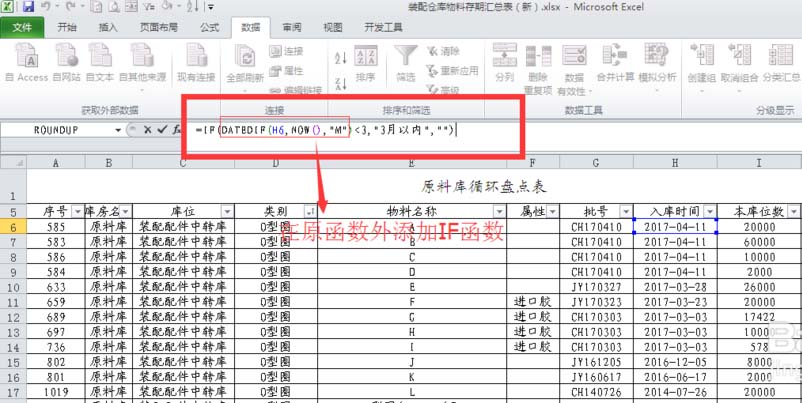
Task: Open the 文件 file tab
Action: point(22,28)
